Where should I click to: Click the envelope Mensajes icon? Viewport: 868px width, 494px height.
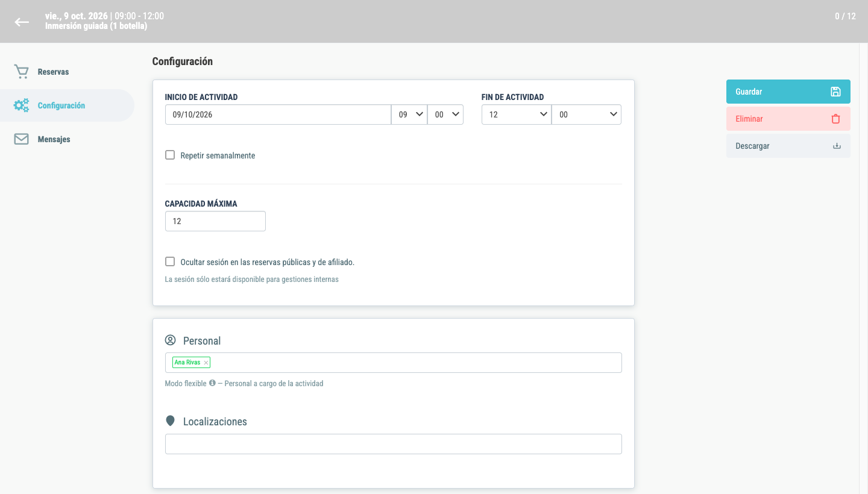coord(22,139)
